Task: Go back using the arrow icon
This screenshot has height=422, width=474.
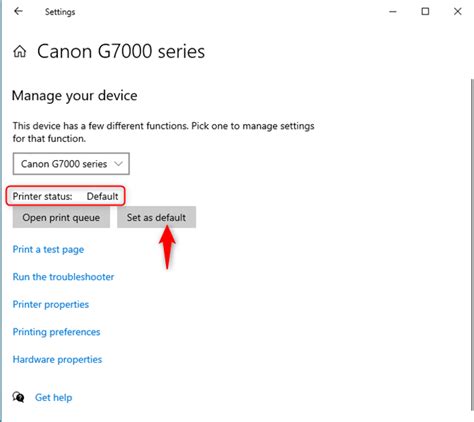Action: pos(18,11)
